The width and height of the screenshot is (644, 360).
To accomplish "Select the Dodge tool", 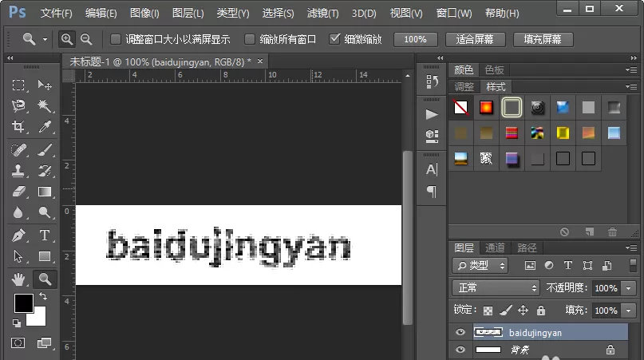I will [x=45, y=212].
